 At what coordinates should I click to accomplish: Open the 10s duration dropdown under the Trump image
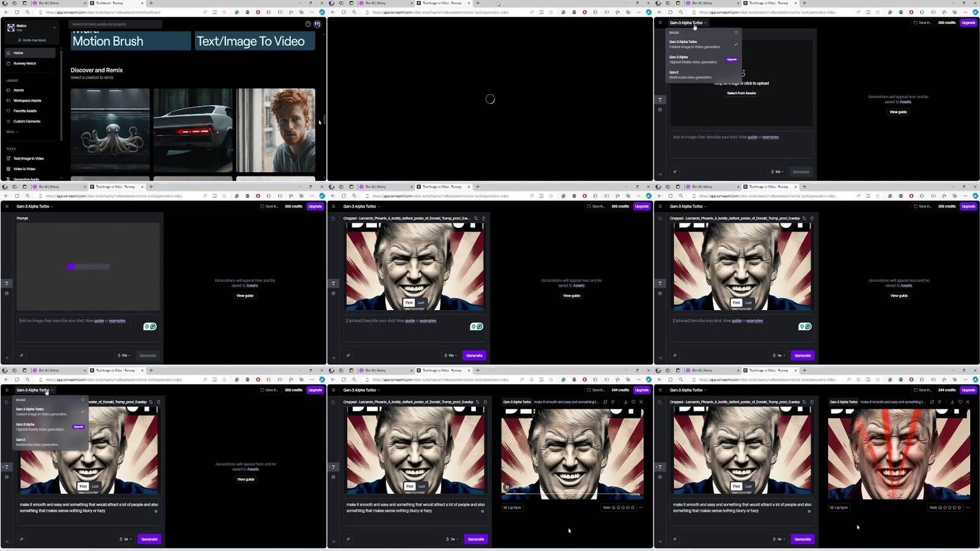450,355
